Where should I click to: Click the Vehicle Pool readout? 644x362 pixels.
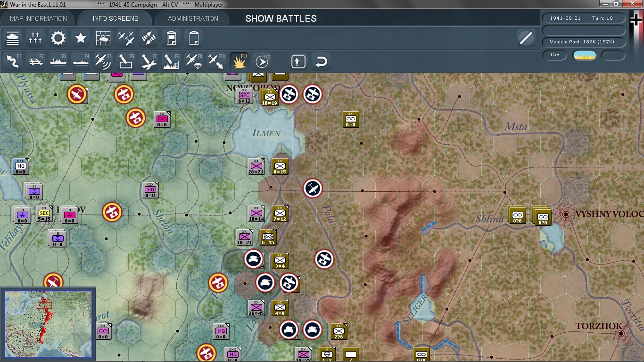(x=584, y=42)
